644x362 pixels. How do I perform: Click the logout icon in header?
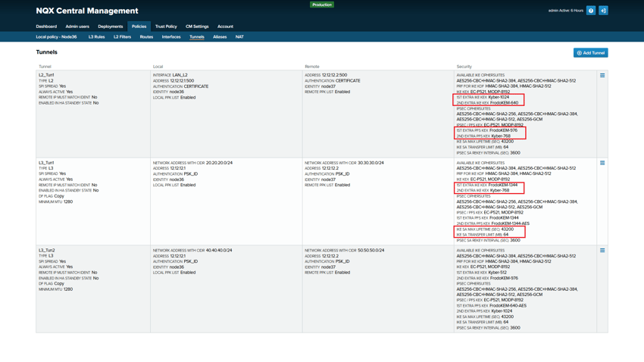click(x=603, y=11)
